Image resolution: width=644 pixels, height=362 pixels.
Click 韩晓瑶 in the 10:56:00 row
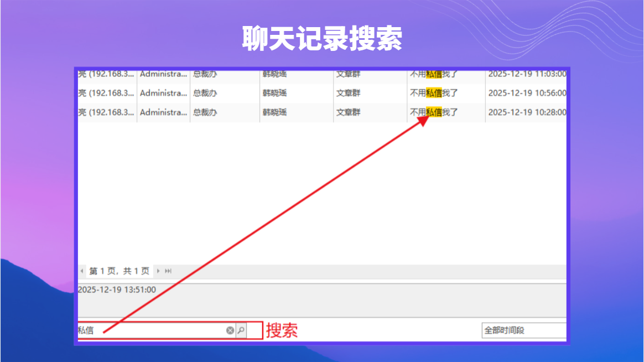274,94
